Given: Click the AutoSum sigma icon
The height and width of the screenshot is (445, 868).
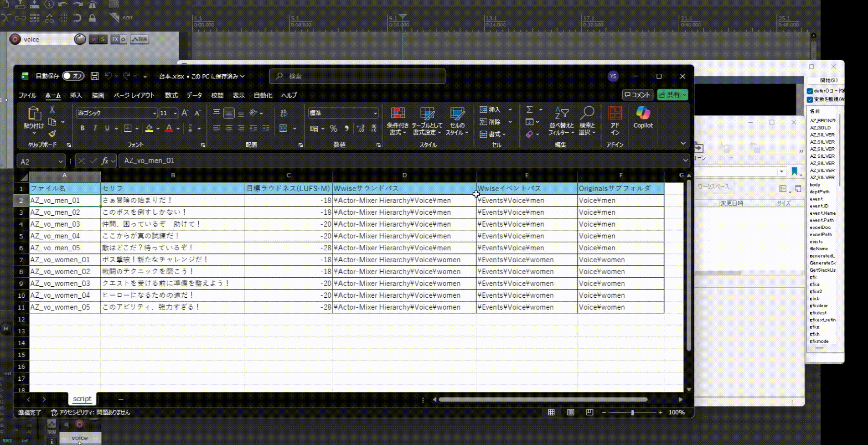Looking at the screenshot, I should 529,109.
